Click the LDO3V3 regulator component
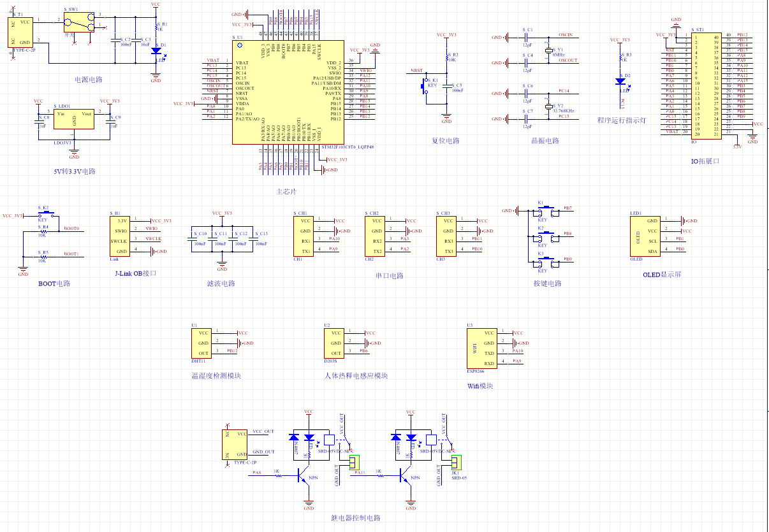769x532 pixels. 74,119
